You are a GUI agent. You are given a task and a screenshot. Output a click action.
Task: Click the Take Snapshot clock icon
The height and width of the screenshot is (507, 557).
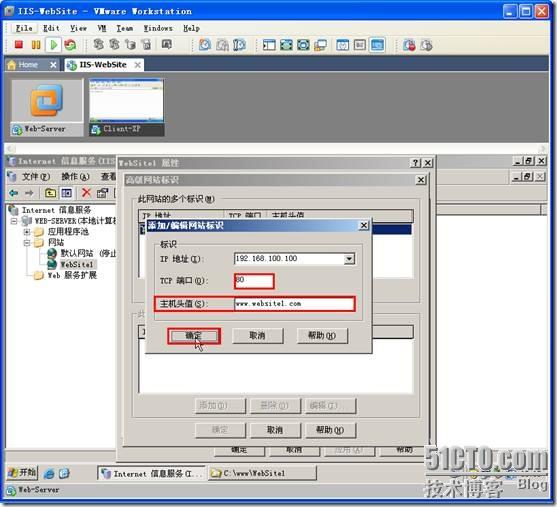(x=205, y=45)
